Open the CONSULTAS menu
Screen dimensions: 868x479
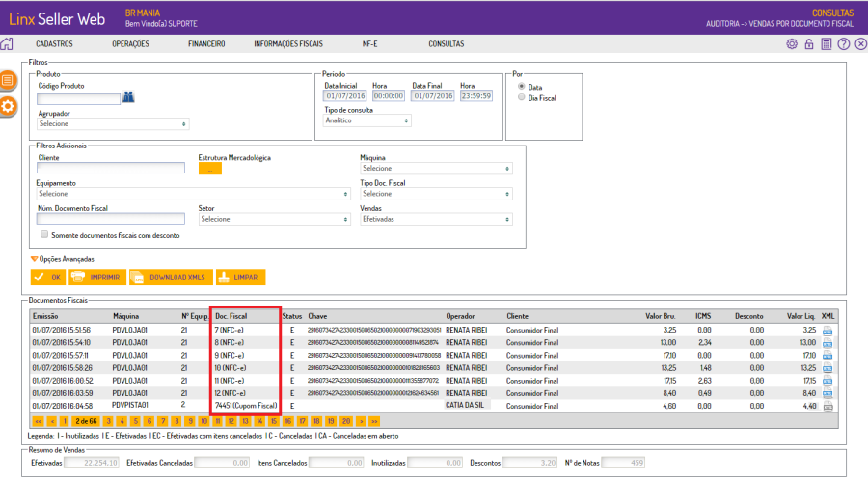click(447, 43)
